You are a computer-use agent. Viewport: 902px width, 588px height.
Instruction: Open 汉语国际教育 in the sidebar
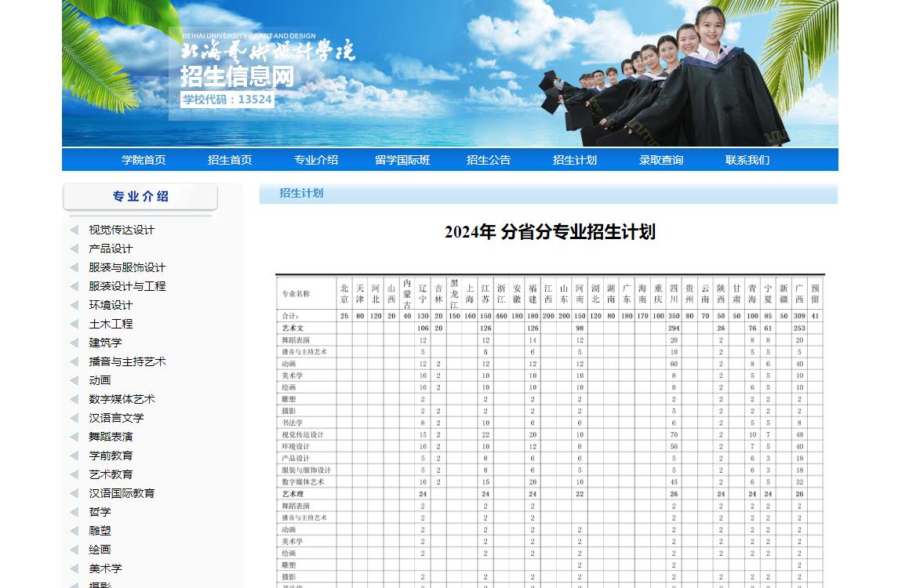122,493
